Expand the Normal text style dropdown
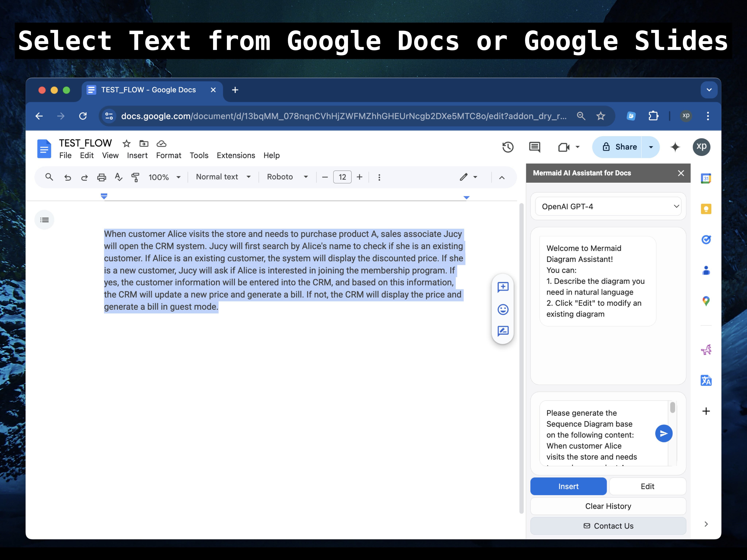Screen dimensions: 747x560 click(222, 177)
